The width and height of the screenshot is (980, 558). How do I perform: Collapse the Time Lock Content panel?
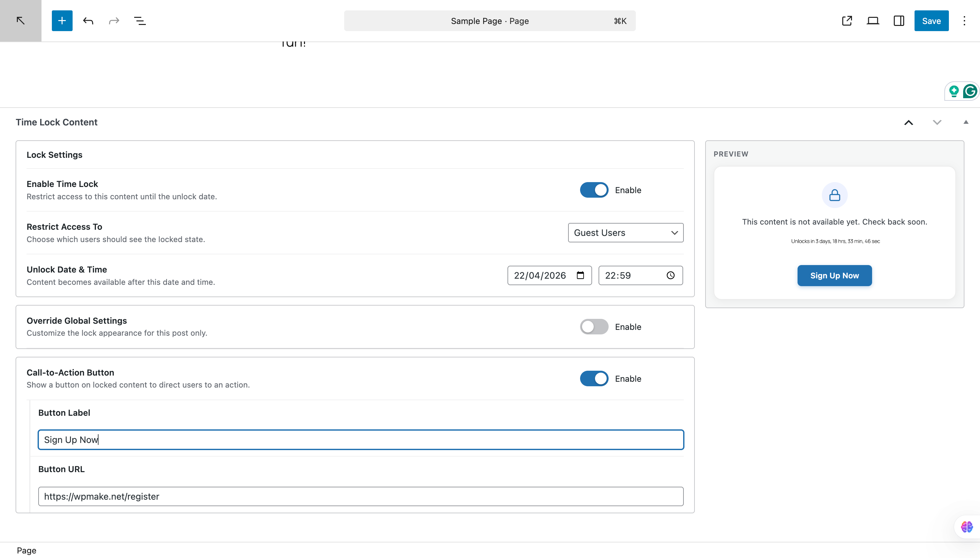[x=966, y=122]
